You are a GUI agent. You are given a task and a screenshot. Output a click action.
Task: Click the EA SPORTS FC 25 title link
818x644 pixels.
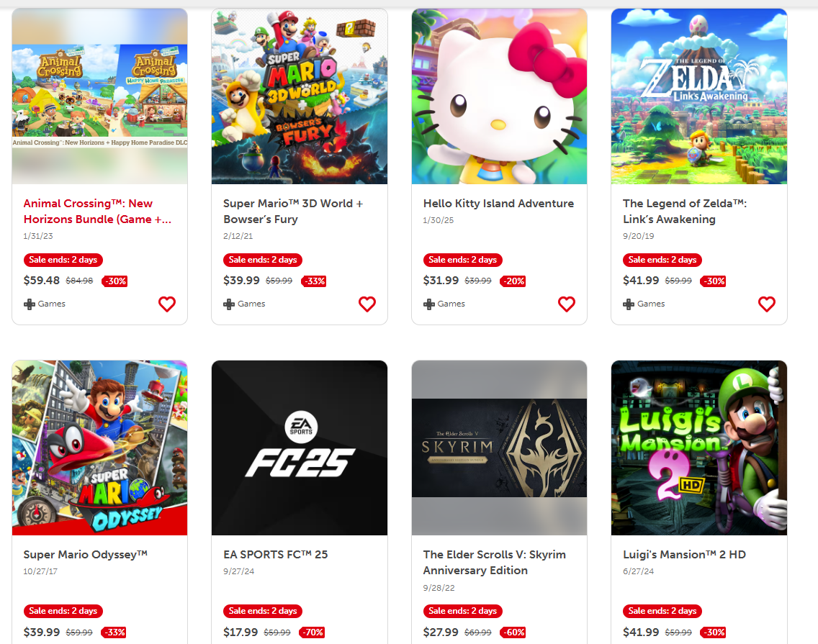click(276, 555)
